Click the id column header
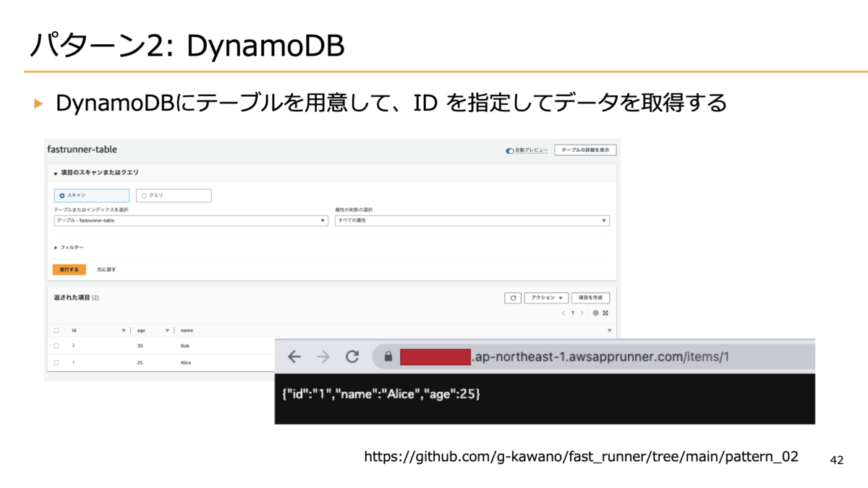This screenshot has height=488, width=868. [75, 330]
